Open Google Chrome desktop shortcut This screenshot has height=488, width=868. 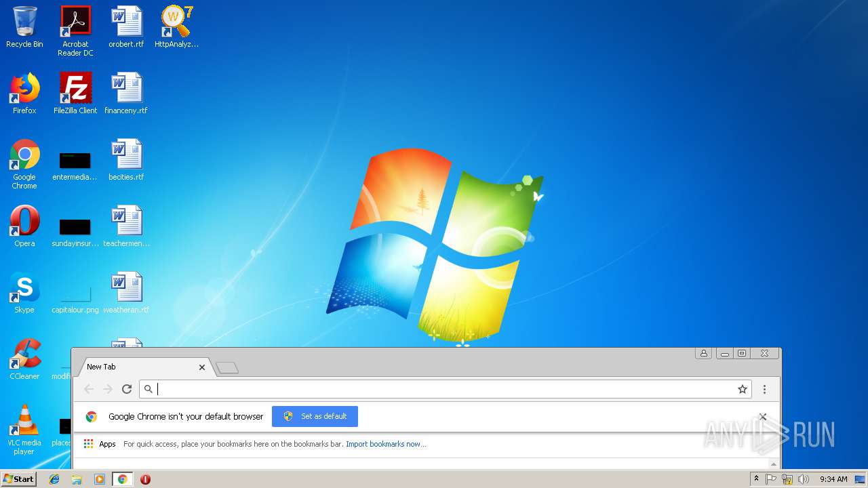click(24, 164)
